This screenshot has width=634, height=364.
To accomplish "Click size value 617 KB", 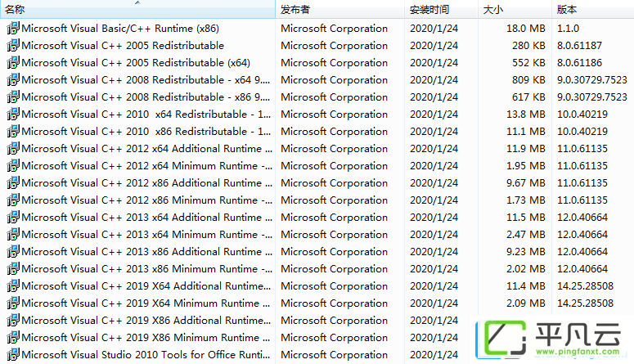I will click(528, 97).
